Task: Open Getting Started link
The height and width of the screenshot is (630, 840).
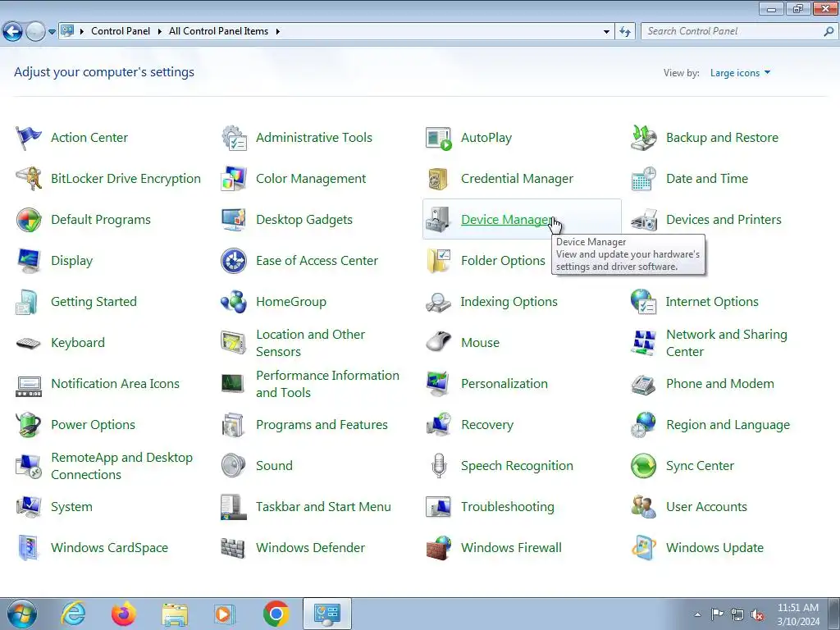Action: click(x=94, y=302)
